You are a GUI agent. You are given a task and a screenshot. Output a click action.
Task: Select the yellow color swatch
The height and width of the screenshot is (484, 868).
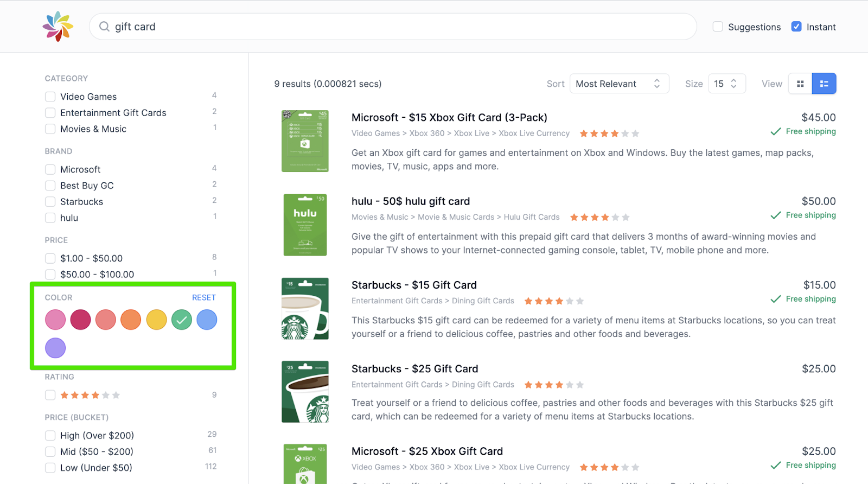coord(156,320)
